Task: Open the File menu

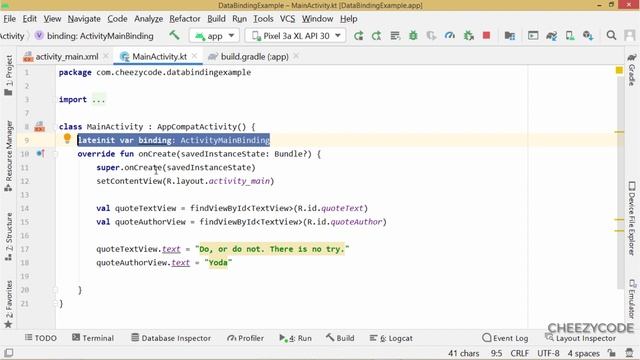Action: pyautogui.click(x=9, y=19)
